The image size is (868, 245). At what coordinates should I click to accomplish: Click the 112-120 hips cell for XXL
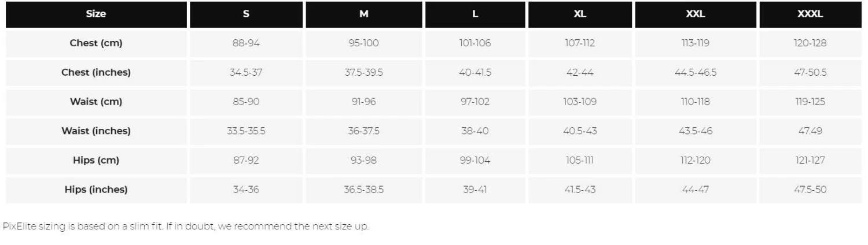[696, 161]
